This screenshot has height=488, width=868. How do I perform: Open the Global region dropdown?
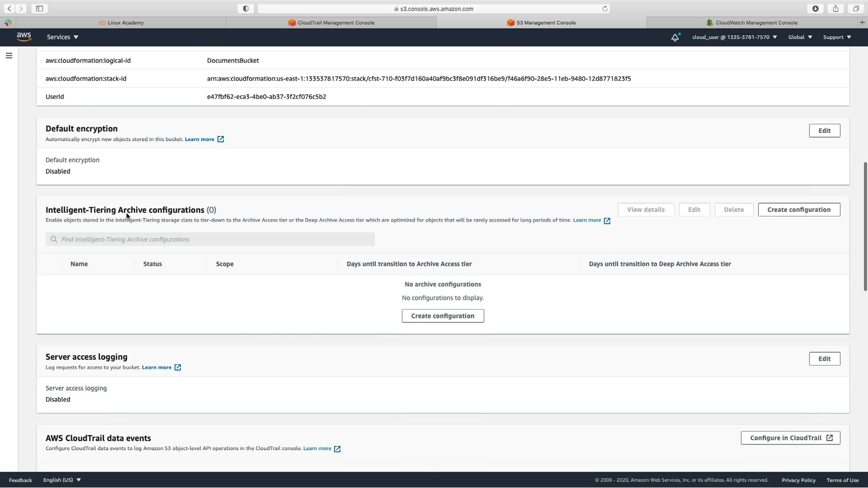[800, 37]
